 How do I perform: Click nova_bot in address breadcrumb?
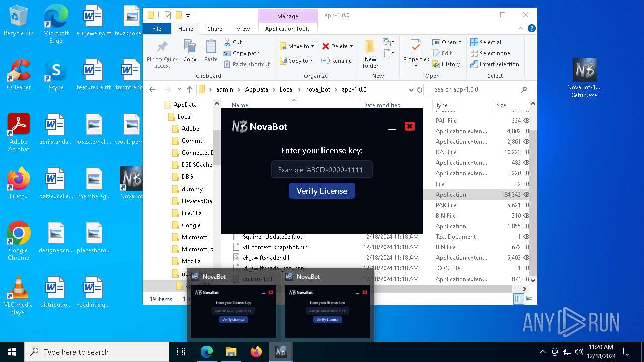(317, 89)
